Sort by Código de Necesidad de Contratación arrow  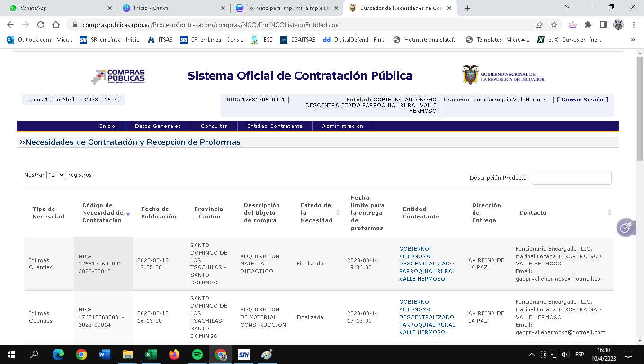pos(128,214)
